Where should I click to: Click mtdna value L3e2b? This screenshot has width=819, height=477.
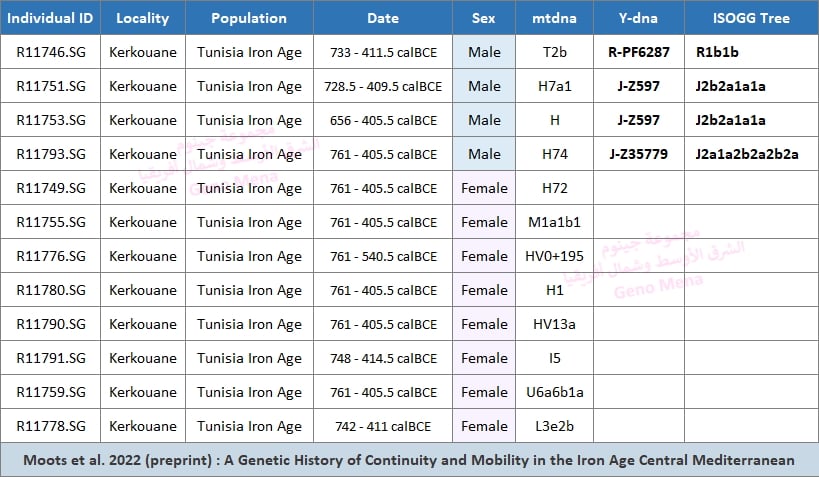(x=554, y=426)
